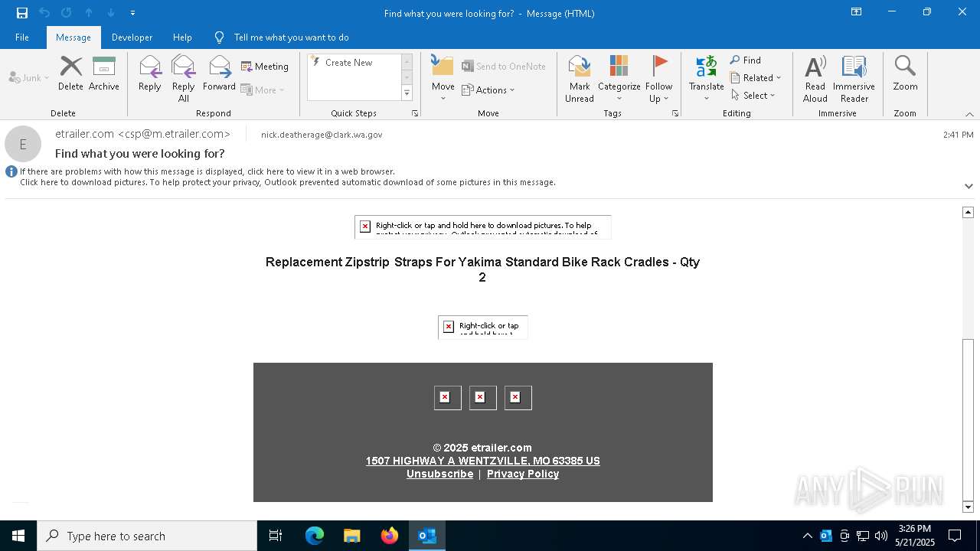Screen dimensions: 980x551
Task: Expand the Quick Steps gallery
Action: coord(407,93)
